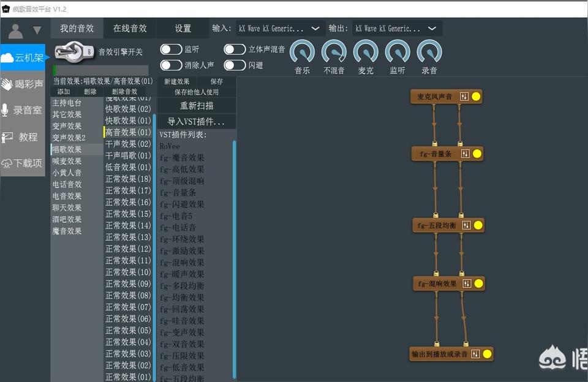The width and height of the screenshot is (588, 382).
Task: Click the 导入VST插件... button
Action: (x=196, y=121)
